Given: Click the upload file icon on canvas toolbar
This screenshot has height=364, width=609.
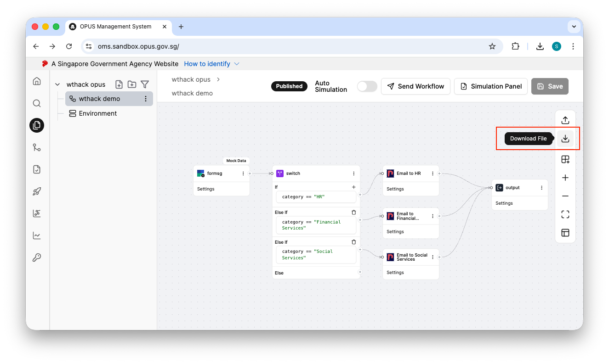Looking at the screenshot, I should tap(565, 120).
